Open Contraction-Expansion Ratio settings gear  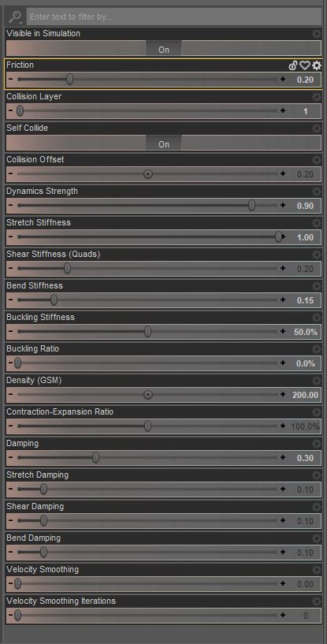click(x=316, y=412)
